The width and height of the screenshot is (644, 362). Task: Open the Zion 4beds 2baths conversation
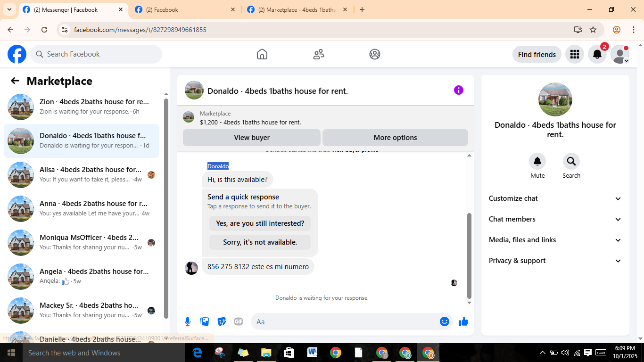(x=81, y=107)
